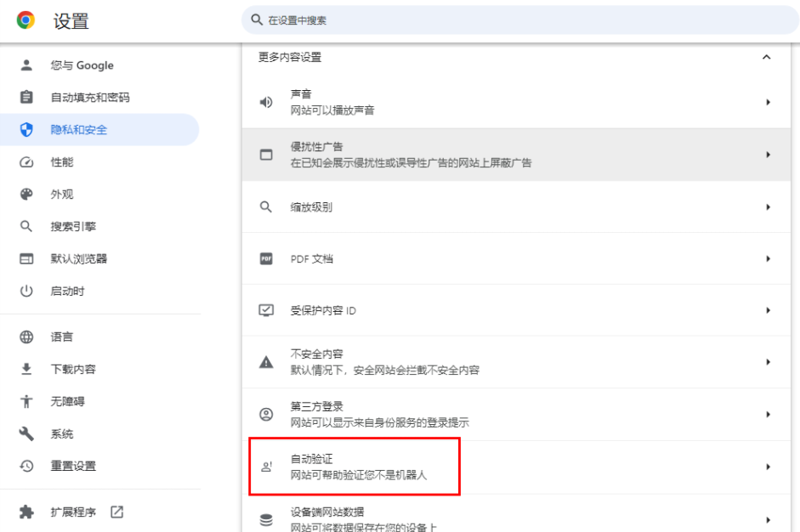Click the 声音 row title text
This screenshot has height=532, width=800.
(x=301, y=93)
